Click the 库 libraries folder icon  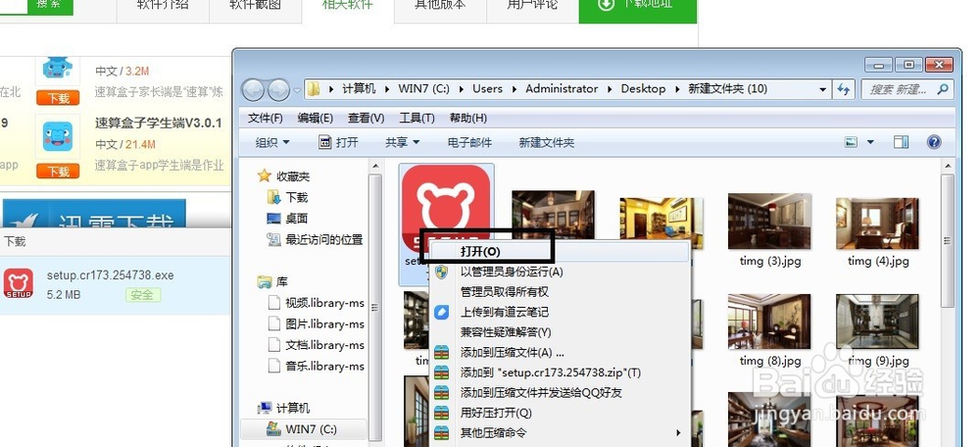click(x=265, y=282)
